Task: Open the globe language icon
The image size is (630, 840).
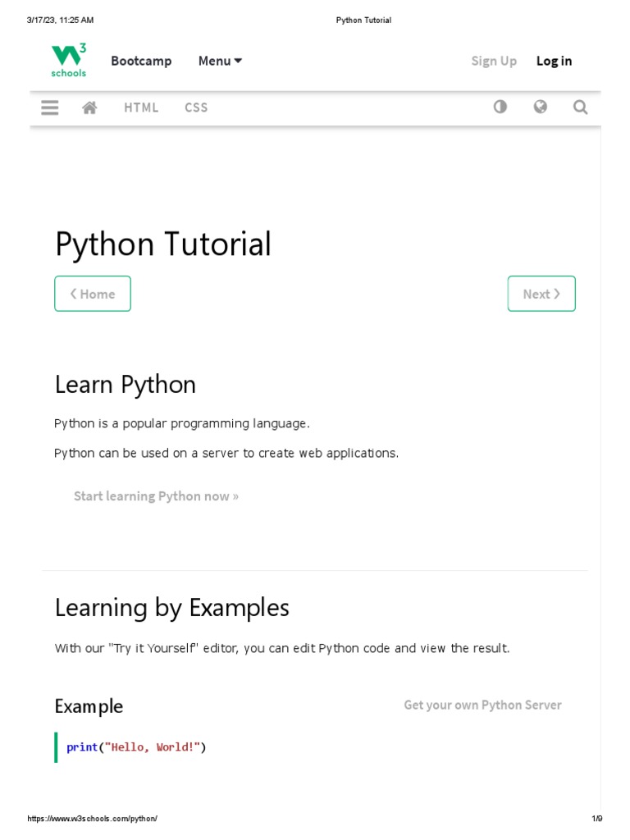Action: pos(540,107)
